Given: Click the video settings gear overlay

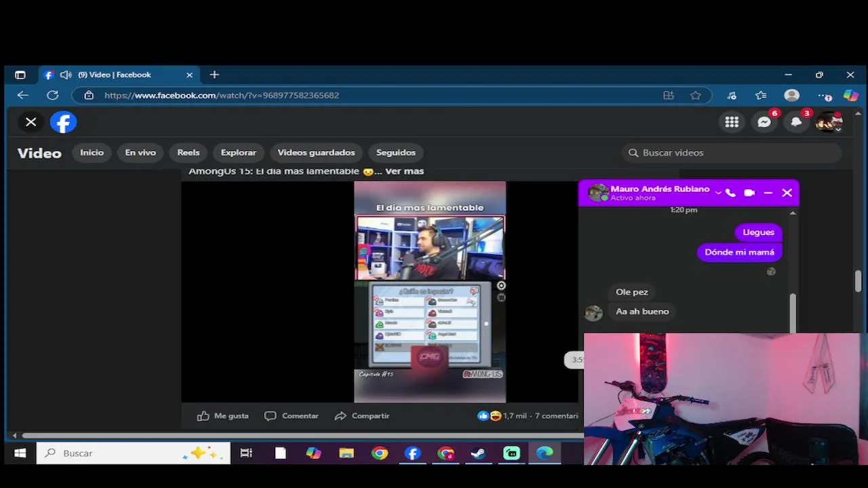Looking at the screenshot, I should [501, 285].
